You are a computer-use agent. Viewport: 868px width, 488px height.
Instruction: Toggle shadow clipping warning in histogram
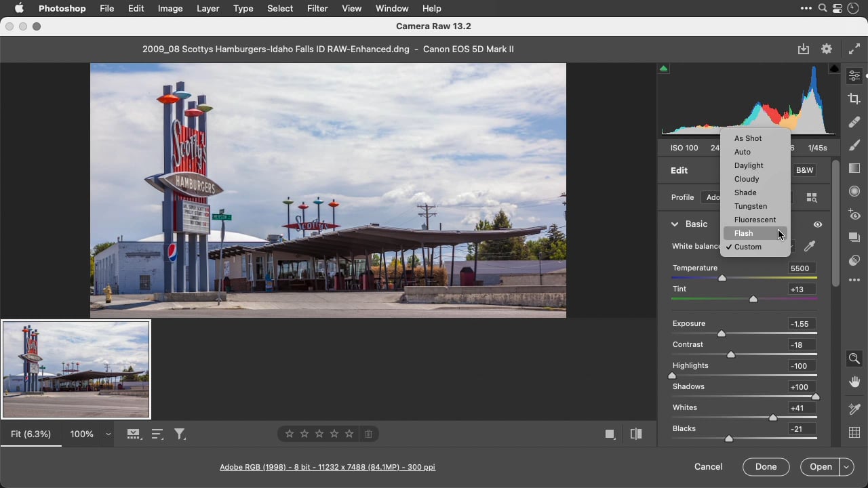click(664, 68)
